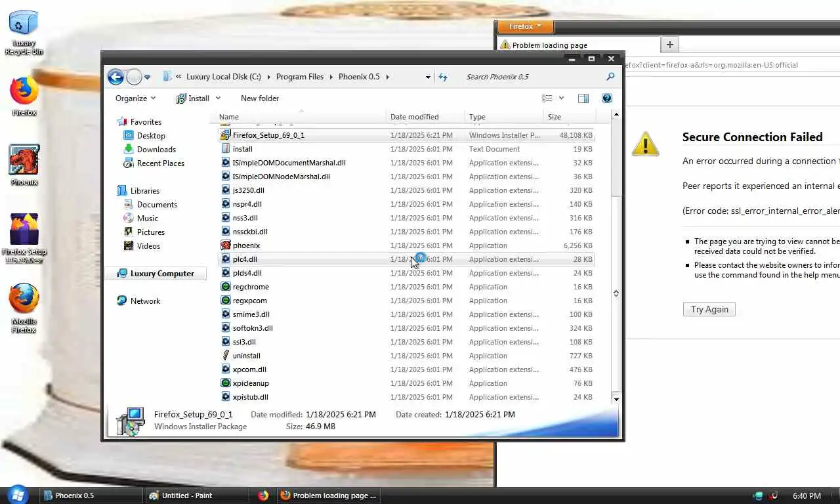The height and width of the screenshot is (504, 840).
Task: Select the uninstall application icon
Action: 226,356
